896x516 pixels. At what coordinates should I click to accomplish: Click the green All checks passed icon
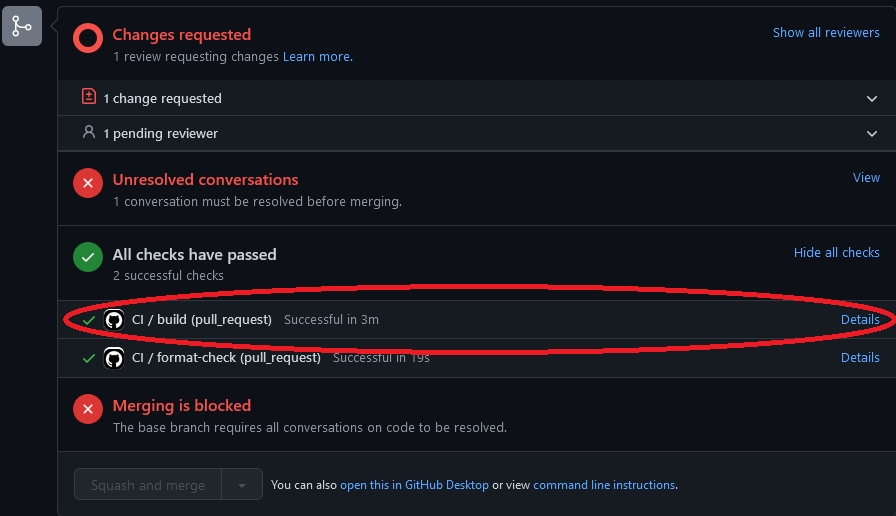click(88, 258)
